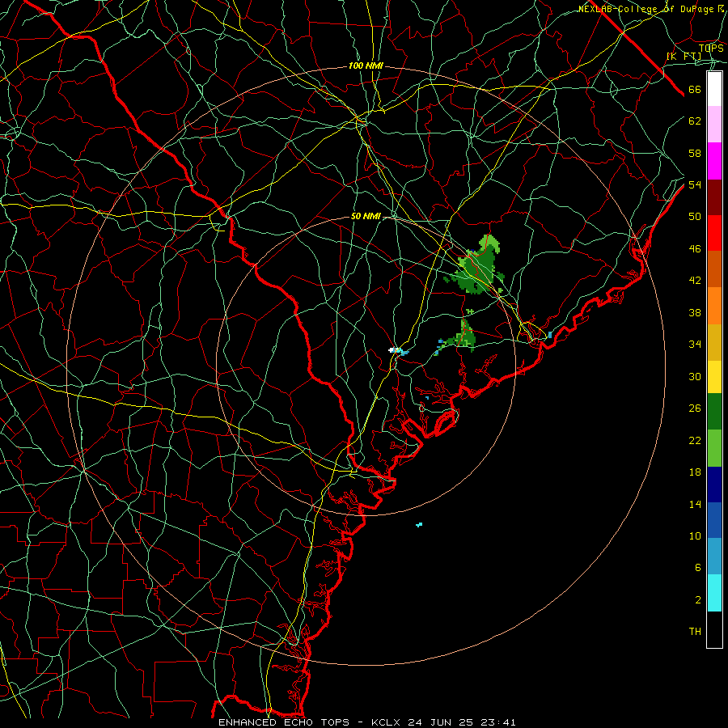
Task: Click the legend value 42
Action: (x=695, y=281)
